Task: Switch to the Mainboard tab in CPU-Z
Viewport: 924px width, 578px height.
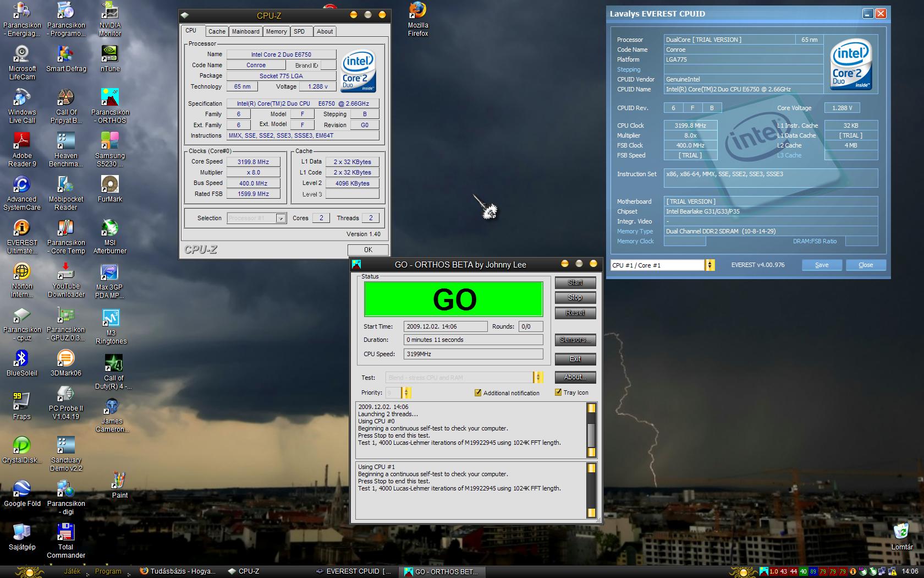Action: click(x=246, y=32)
